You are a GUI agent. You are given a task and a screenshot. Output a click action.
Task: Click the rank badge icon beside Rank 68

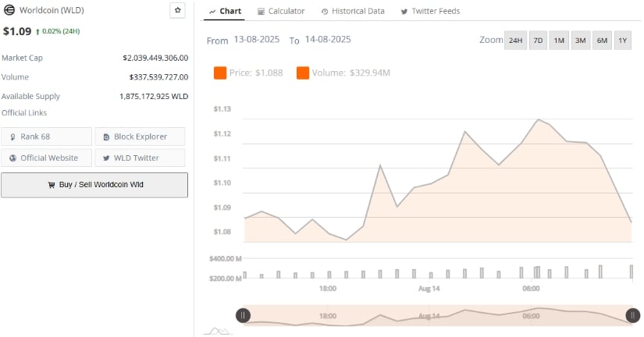(x=12, y=137)
